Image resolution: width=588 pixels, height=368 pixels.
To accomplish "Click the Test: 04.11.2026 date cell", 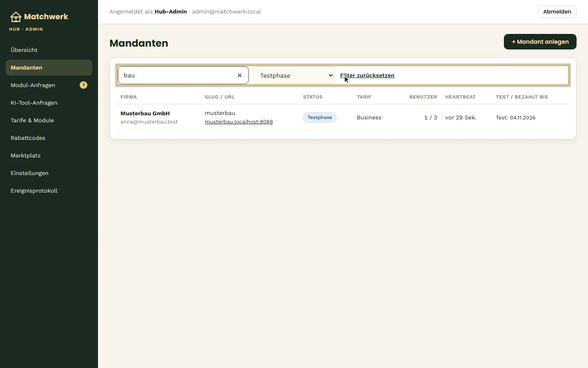I will point(516,117).
